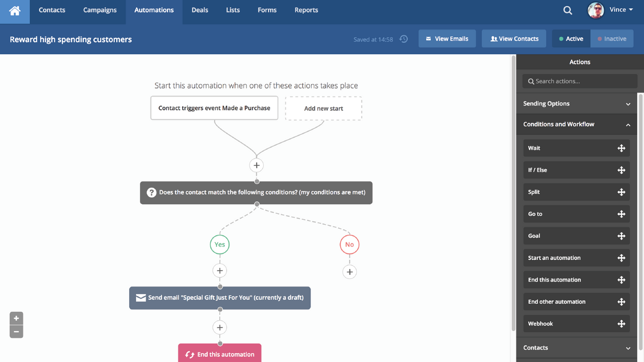Click the Search actions input field
This screenshot has height=362, width=644.
point(580,81)
